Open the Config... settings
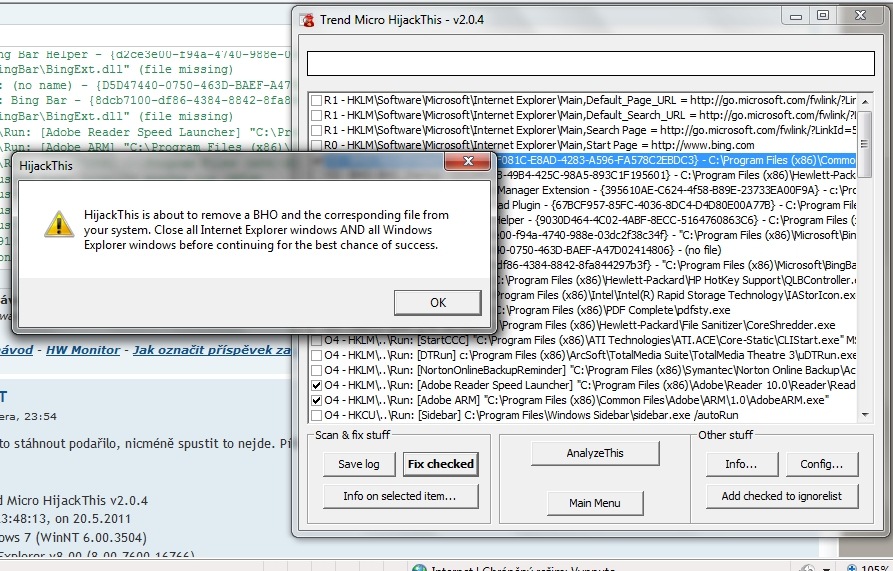Screen dimensions: 893x571 pyautogui.click(x=822, y=464)
